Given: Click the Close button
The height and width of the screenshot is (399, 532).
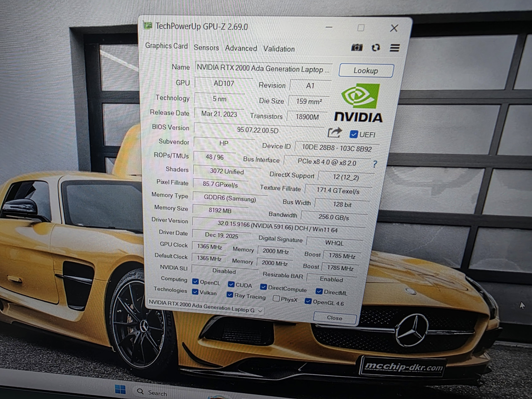Looking at the screenshot, I should (x=335, y=318).
